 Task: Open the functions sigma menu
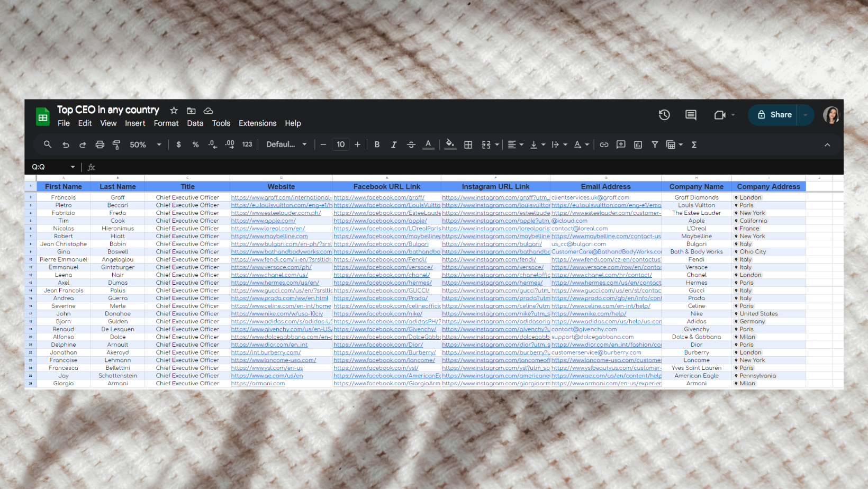tap(694, 144)
